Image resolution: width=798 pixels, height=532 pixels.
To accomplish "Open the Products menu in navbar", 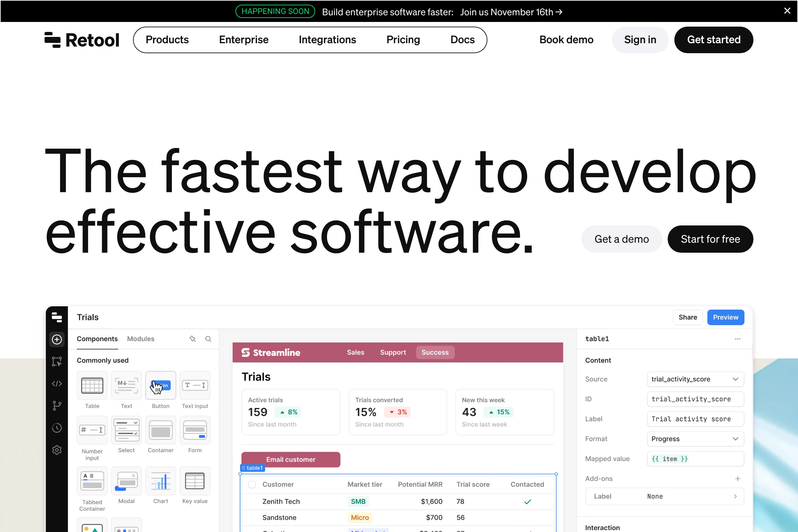I will (167, 40).
